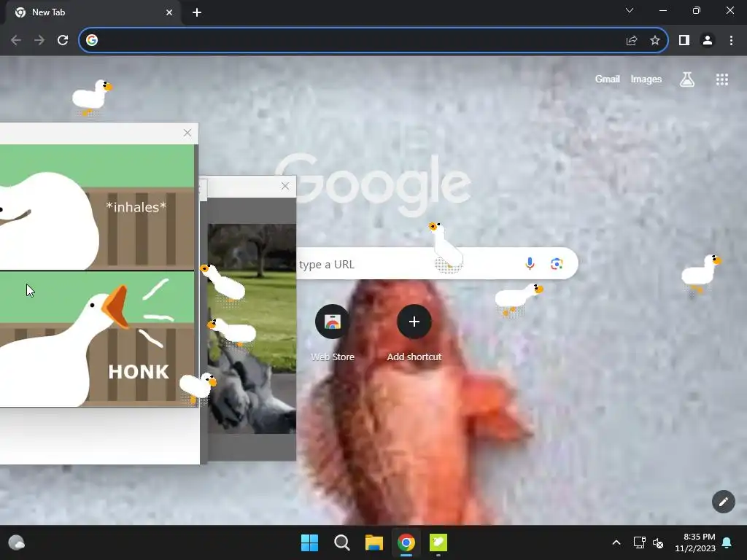Open Google apps grid

click(x=722, y=79)
